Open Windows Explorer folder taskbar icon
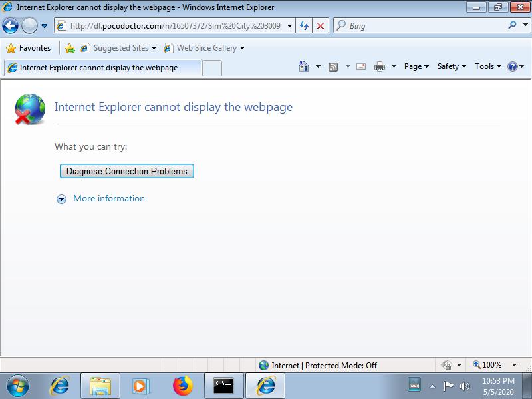This screenshot has height=399, width=532. point(100,386)
